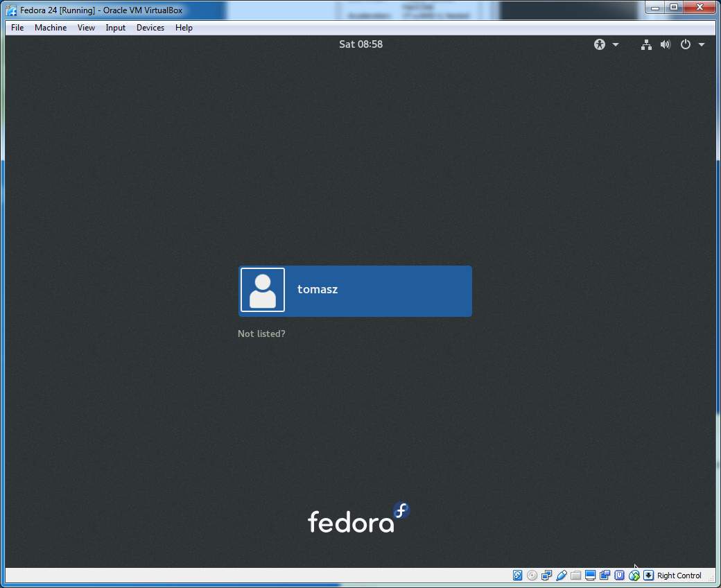Close the Fedora 24 VirtualBox window

[x=700, y=8]
